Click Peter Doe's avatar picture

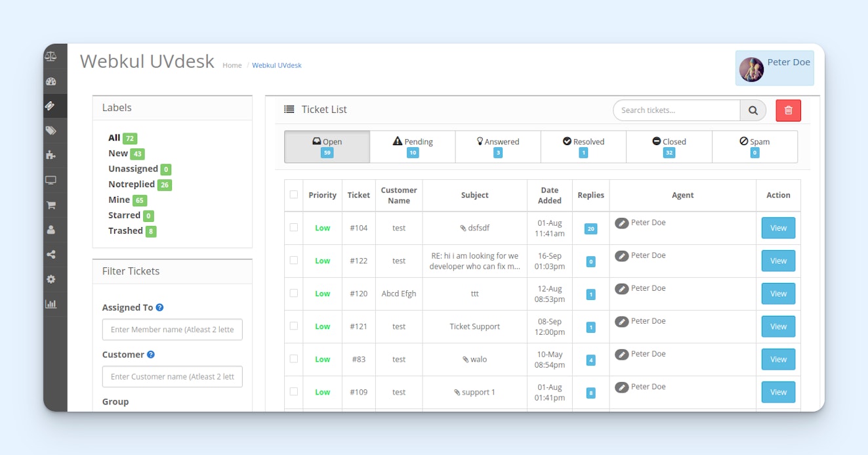click(x=751, y=70)
